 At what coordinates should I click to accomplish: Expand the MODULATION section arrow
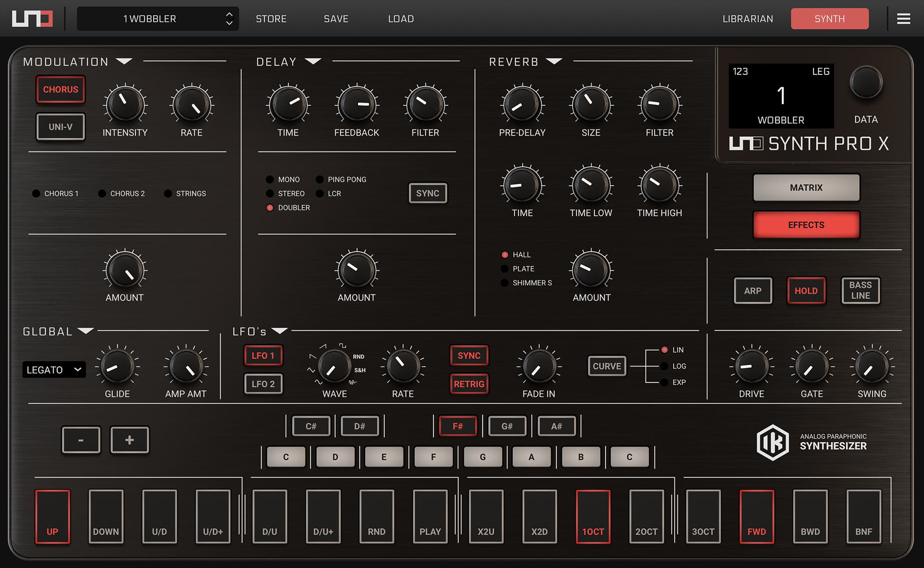(124, 61)
